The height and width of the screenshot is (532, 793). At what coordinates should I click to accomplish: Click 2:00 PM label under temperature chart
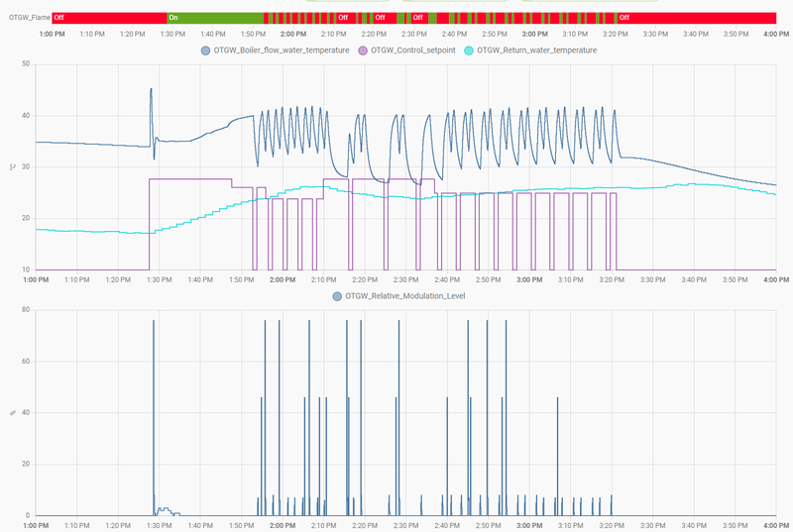click(283, 280)
